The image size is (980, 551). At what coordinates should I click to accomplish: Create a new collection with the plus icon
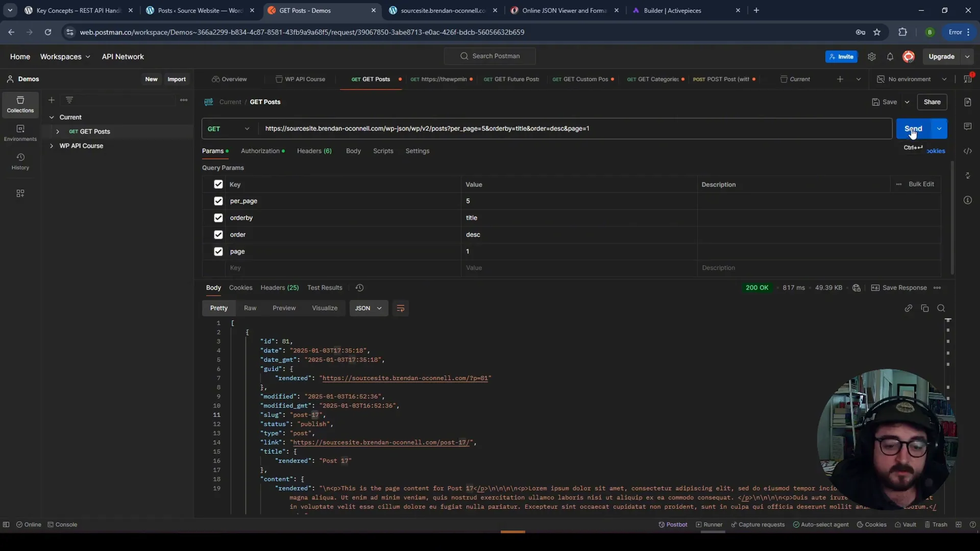pyautogui.click(x=52, y=100)
